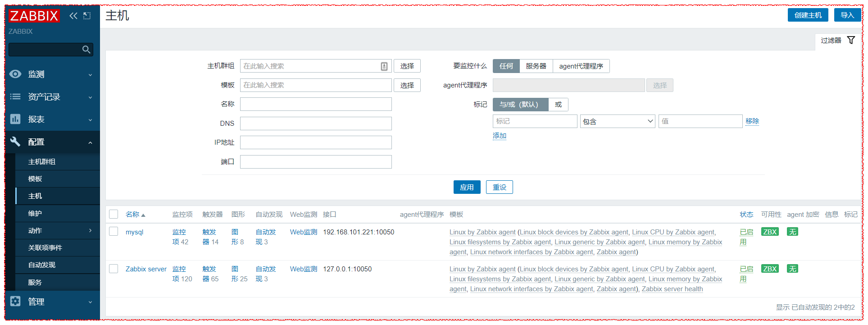868x325 pixels.
Task: Open the mysql host link
Action: [134, 232]
